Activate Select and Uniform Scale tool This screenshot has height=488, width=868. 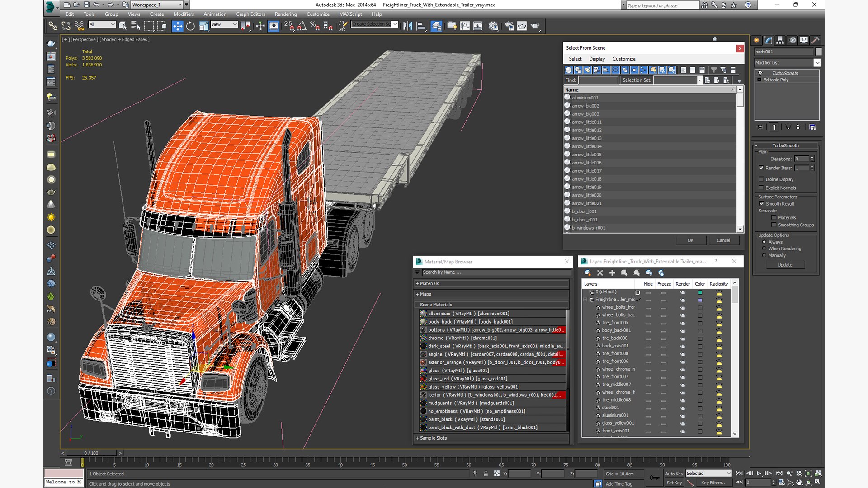pos(203,26)
